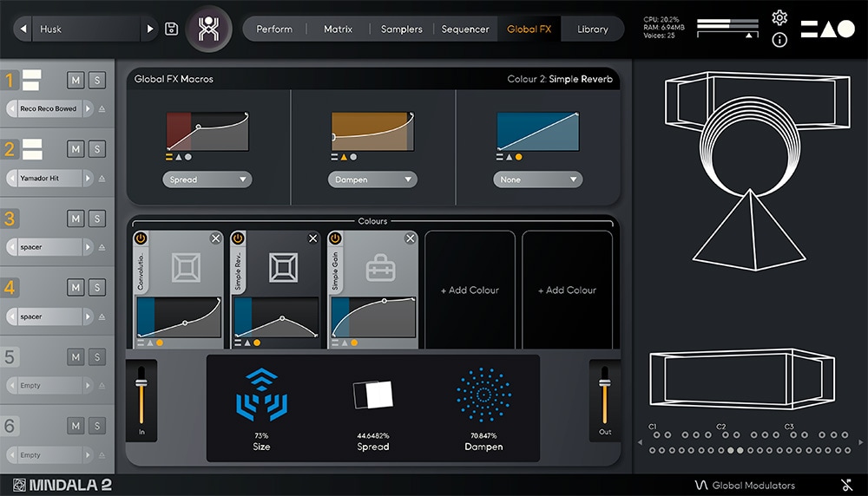Click the Mindala 2 logo at bottom left

62,485
